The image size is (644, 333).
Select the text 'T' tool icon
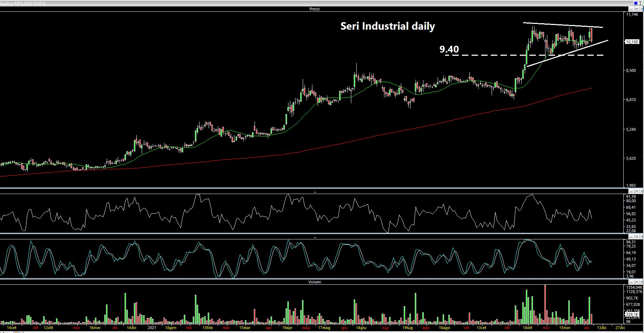(640, 3)
